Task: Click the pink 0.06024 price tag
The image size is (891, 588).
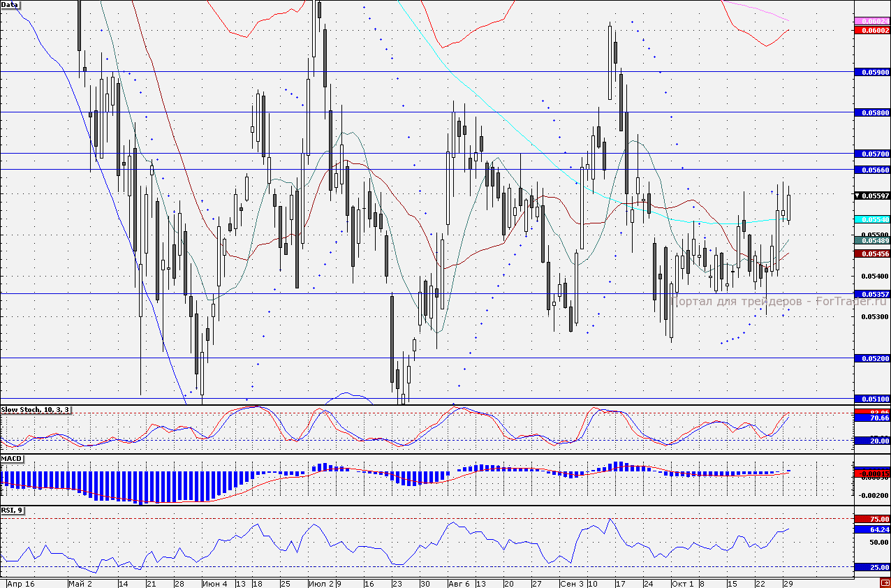Action: pos(872,22)
